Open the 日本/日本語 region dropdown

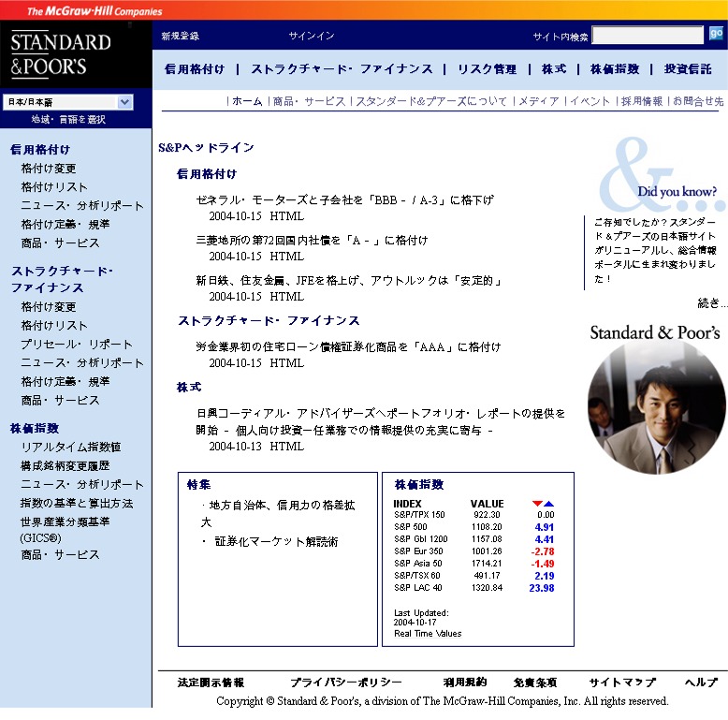69,102
